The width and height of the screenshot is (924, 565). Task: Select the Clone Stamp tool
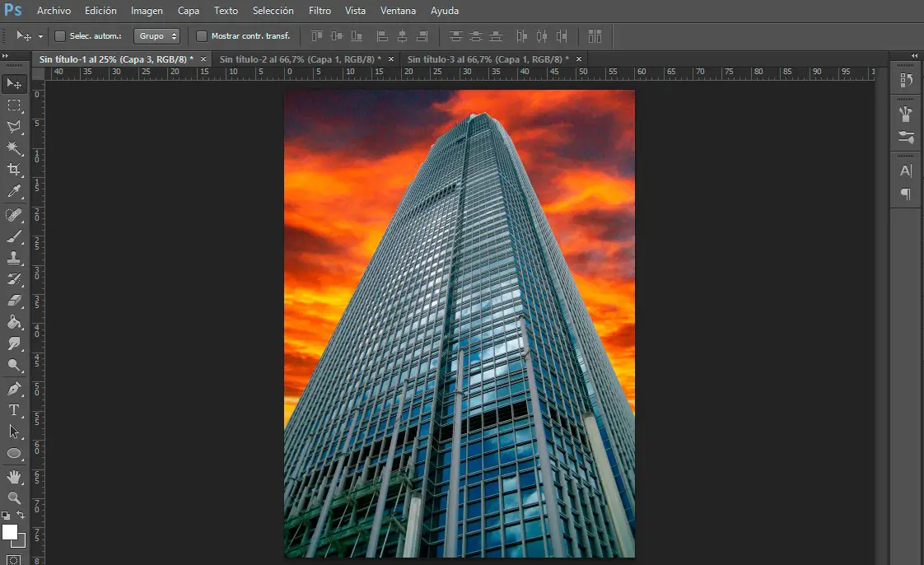(x=14, y=258)
